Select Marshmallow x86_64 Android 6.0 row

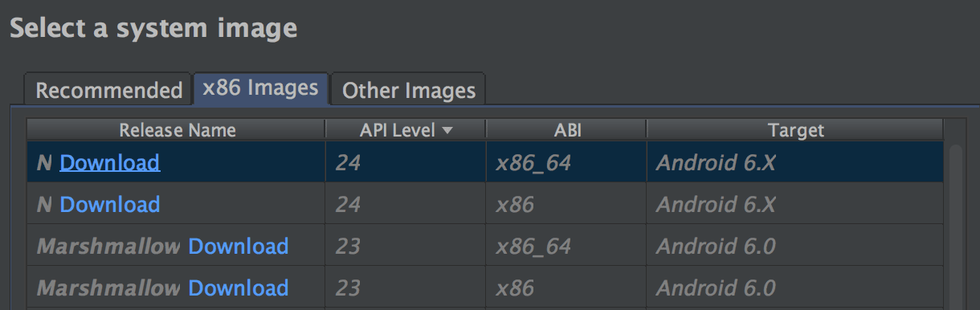click(x=485, y=246)
